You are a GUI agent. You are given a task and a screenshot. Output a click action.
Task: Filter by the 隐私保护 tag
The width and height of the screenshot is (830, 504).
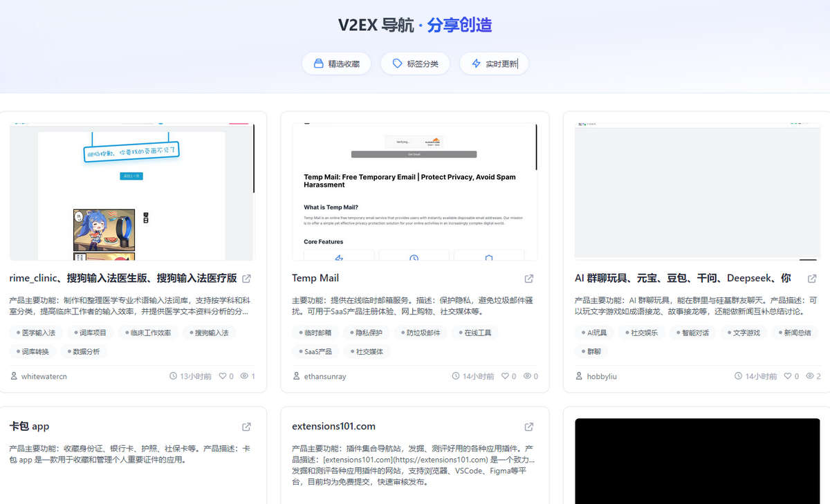coord(366,333)
